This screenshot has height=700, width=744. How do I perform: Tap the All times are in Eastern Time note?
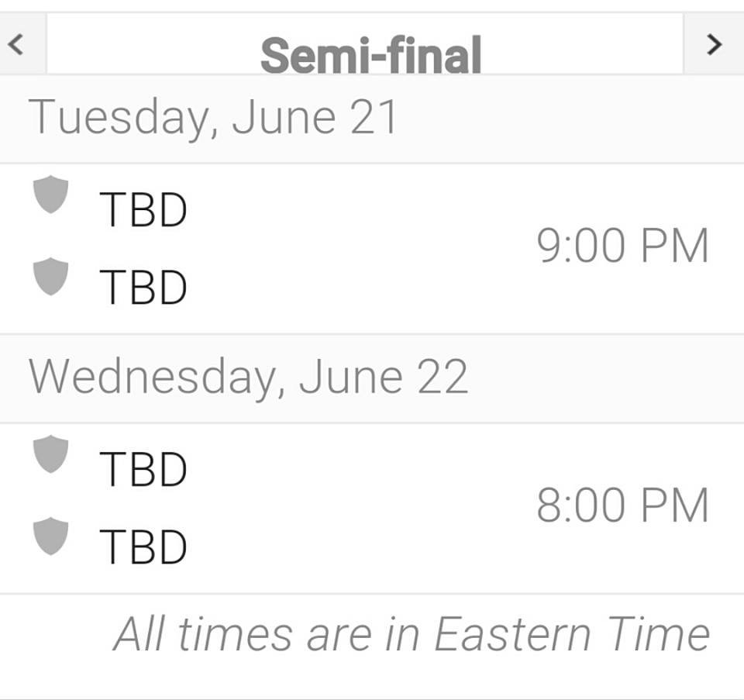coord(412,634)
